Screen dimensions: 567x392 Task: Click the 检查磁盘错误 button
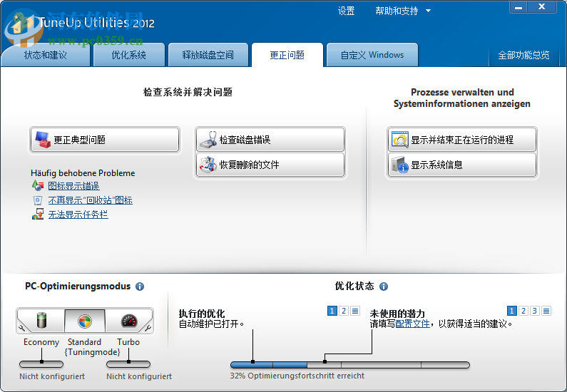[x=270, y=140]
